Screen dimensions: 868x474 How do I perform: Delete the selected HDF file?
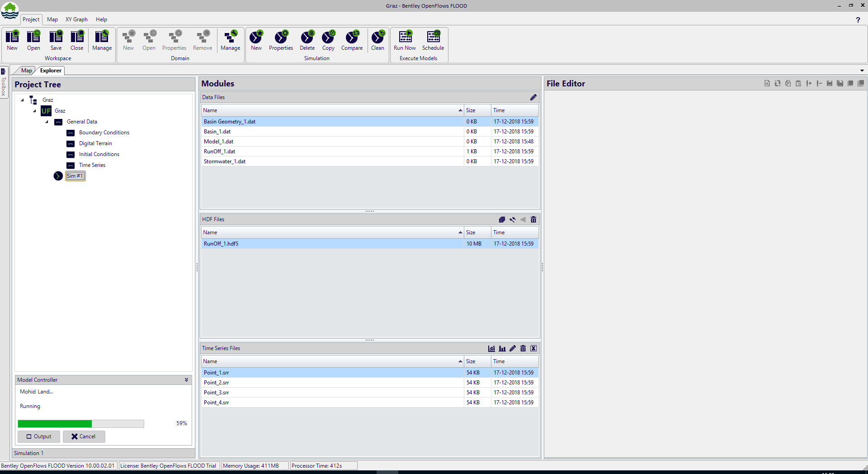point(533,219)
